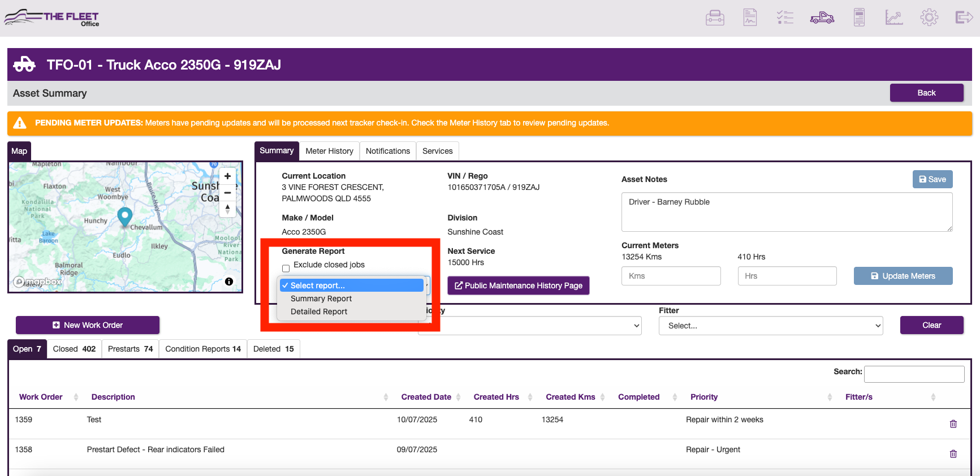This screenshot has width=980, height=476.
Task: Click the Asset Notes text area
Action: click(x=787, y=212)
